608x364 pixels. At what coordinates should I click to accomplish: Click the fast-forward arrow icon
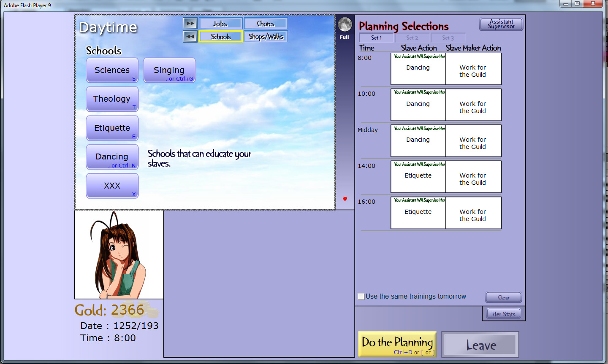coord(190,23)
